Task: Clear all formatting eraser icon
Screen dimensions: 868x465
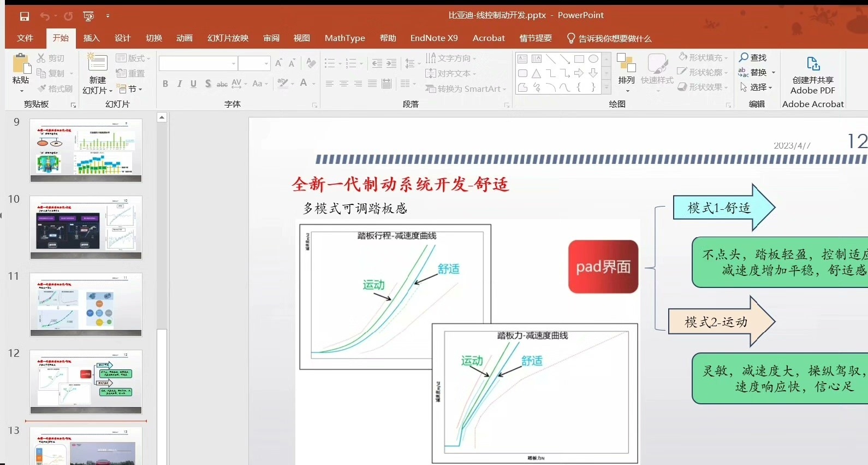Action: tap(311, 63)
